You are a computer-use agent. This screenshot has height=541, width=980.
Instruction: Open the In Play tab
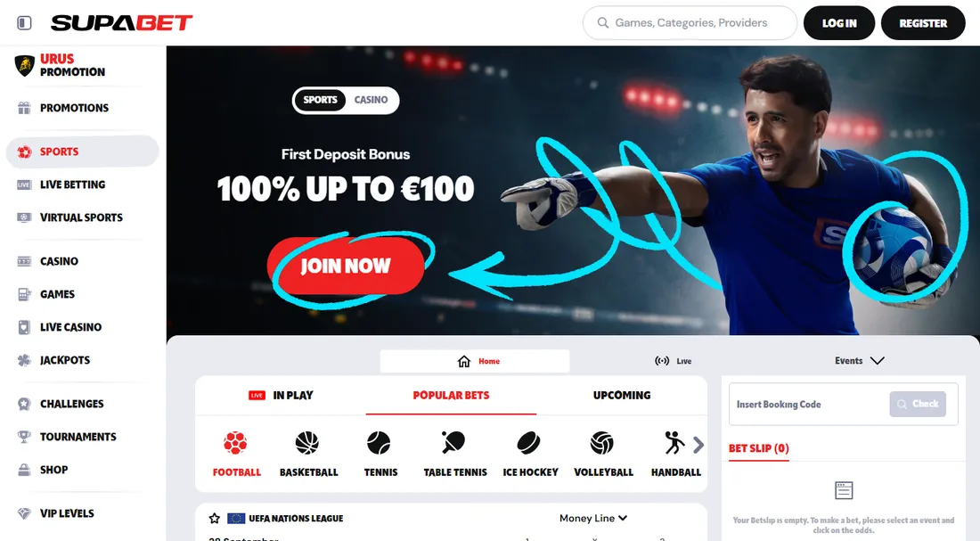[x=281, y=395]
